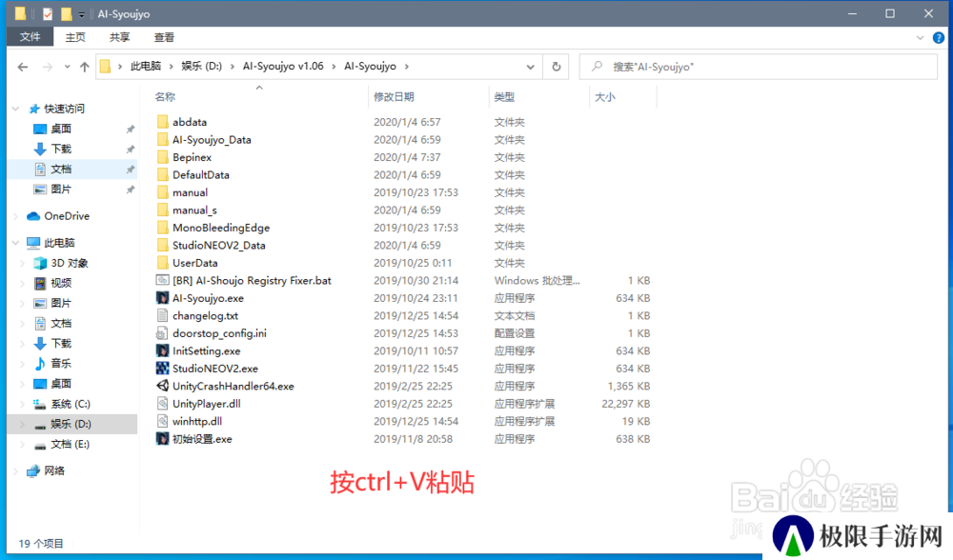Click 此电脑 in the address breadcrumb
This screenshot has height=560, width=953.
pos(146,67)
